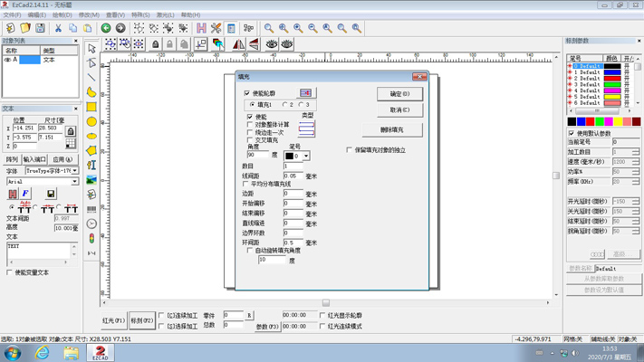Viewport: 644px width, 362px height.
Task: Open the 激光(L) menu
Action: tap(165, 15)
